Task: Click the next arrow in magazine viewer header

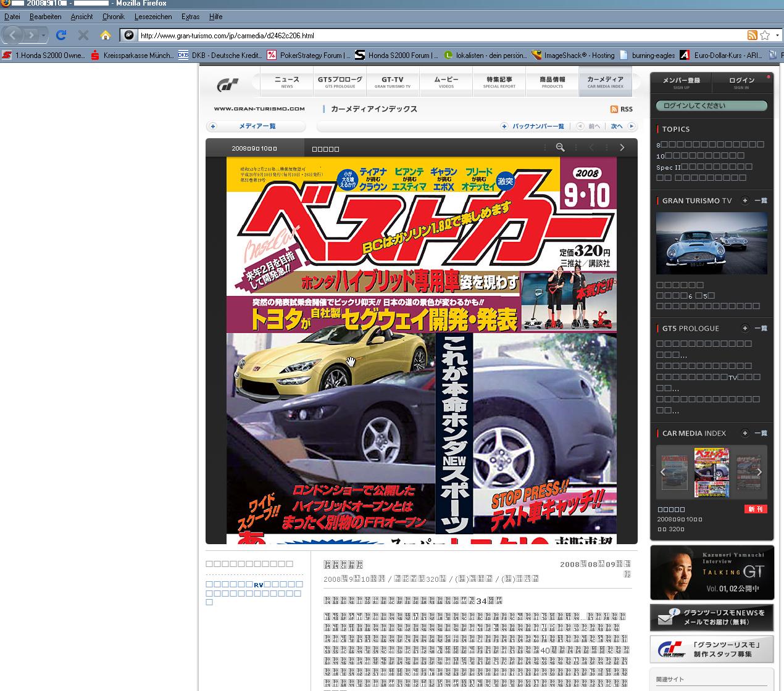Action: tap(622, 147)
